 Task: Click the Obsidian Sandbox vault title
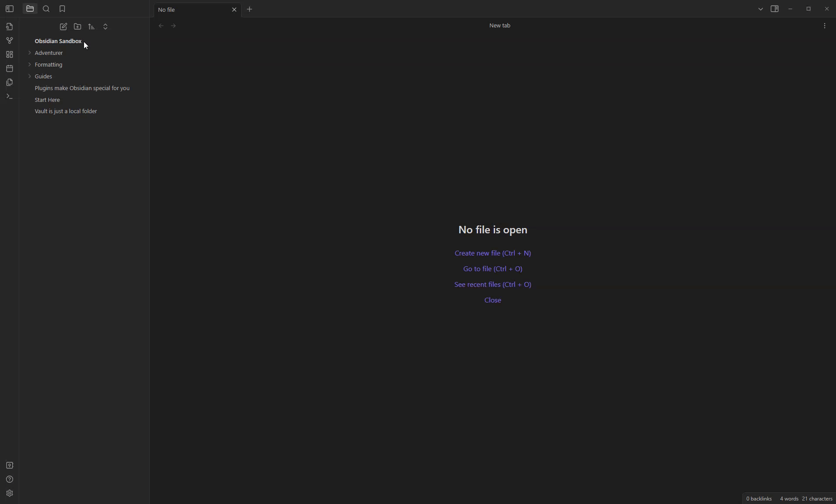58,41
